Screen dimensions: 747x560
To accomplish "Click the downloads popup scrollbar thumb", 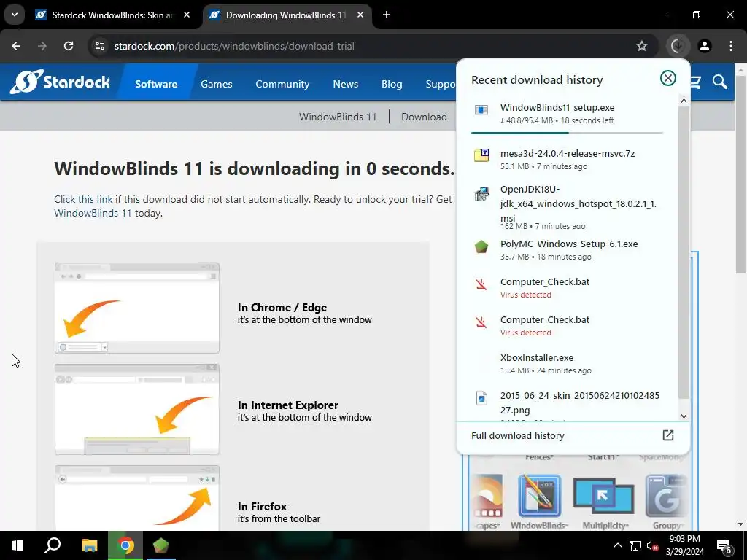I will coord(684,252).
